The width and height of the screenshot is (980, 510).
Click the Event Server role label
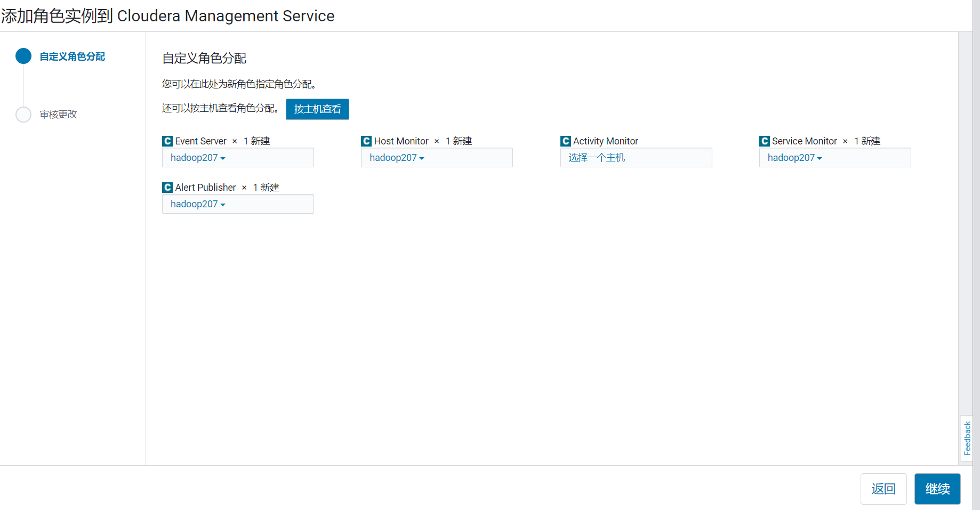201,141
